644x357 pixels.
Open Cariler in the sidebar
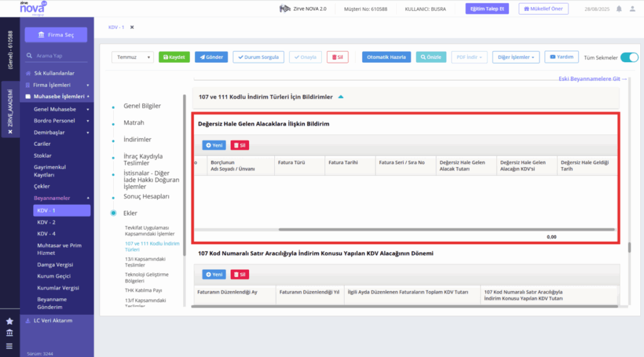(x=42, y=144)
